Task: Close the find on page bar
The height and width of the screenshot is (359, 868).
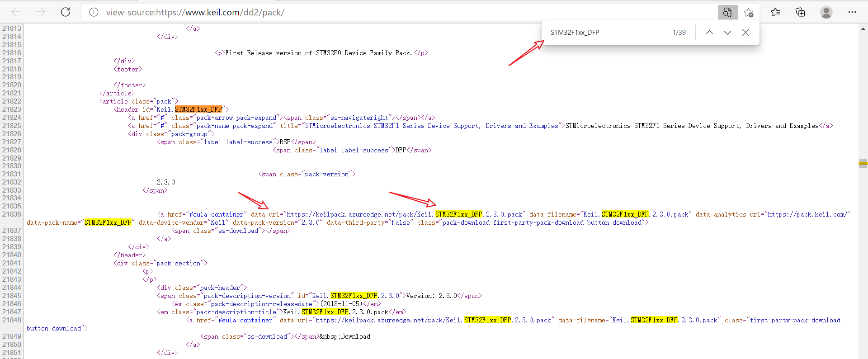Action: coord(746,33)
